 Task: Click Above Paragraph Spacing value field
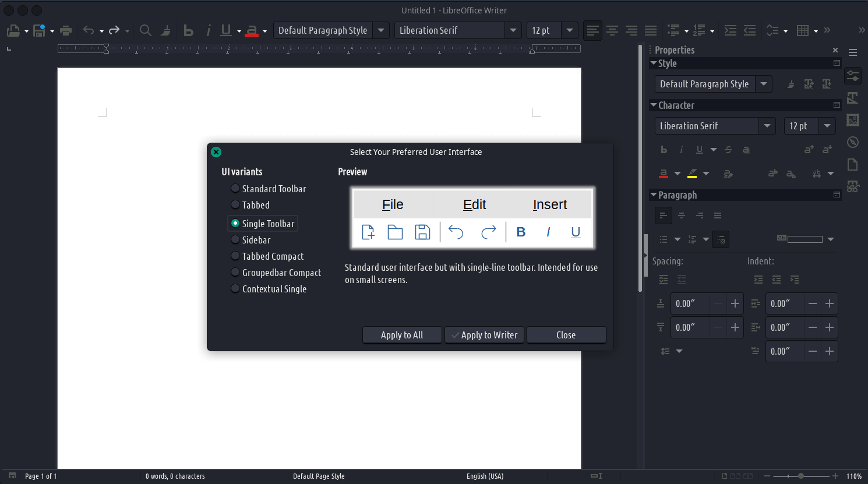pyautogui.click(x=690, y=303)
